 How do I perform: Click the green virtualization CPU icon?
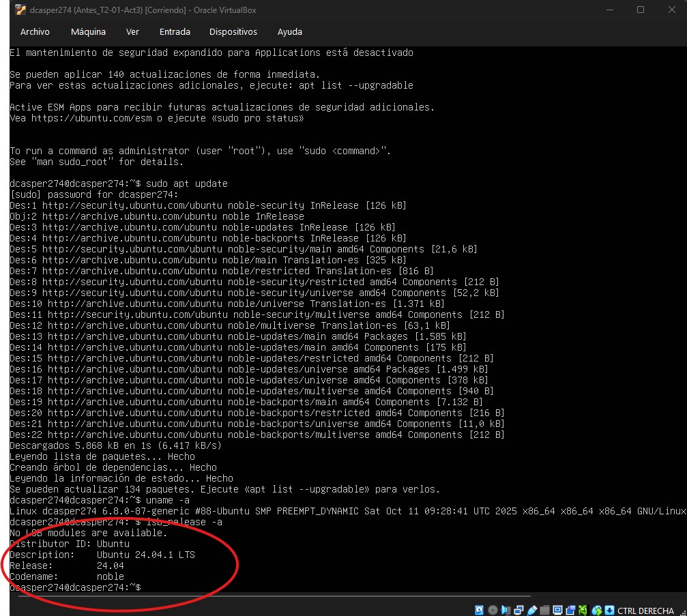click(583, 610)
